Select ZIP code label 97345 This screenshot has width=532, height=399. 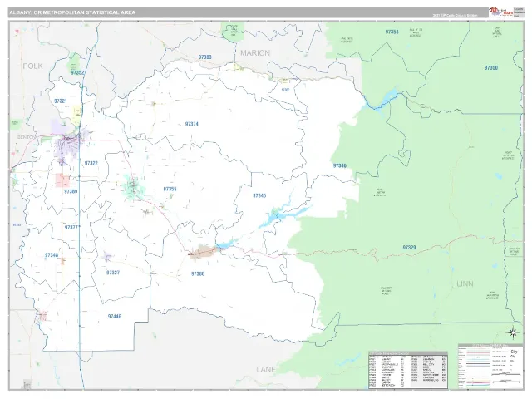click(259, 195)
